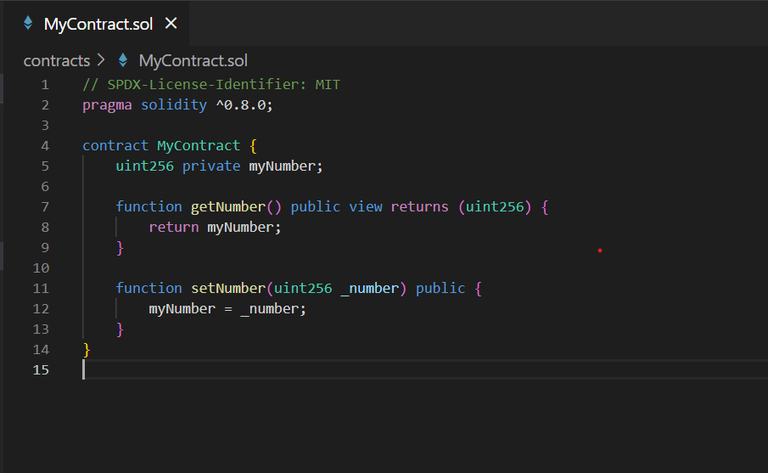Click the SPDX-License-Identifier comment text
This screenshot has width=768, height=473.
point(211,85)
